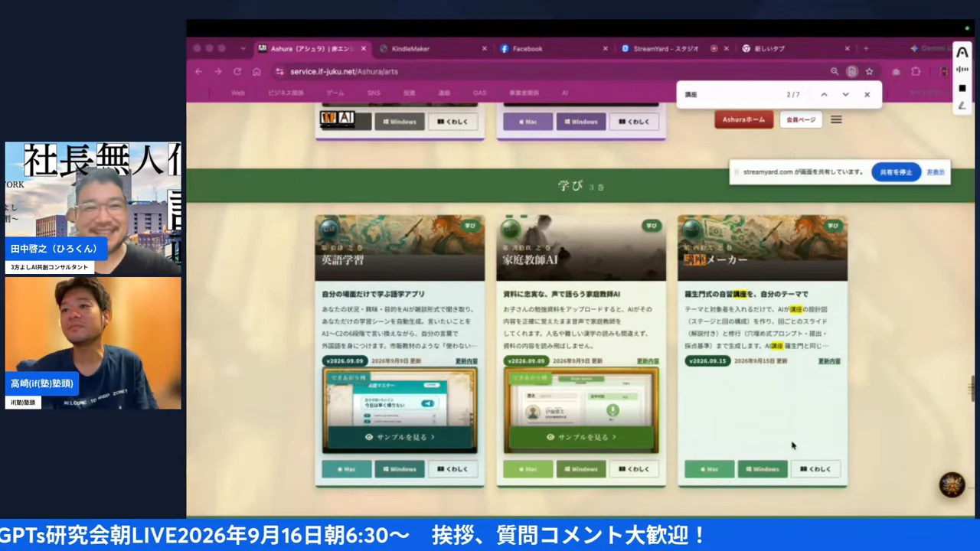Open the hamburger menu beside 会員ページ

point(836,119)
